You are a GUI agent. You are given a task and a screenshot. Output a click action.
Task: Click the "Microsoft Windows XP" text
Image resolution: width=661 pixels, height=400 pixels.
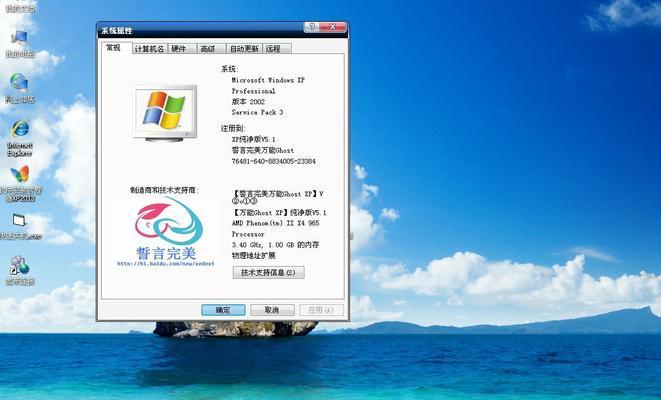coord(268,80)
